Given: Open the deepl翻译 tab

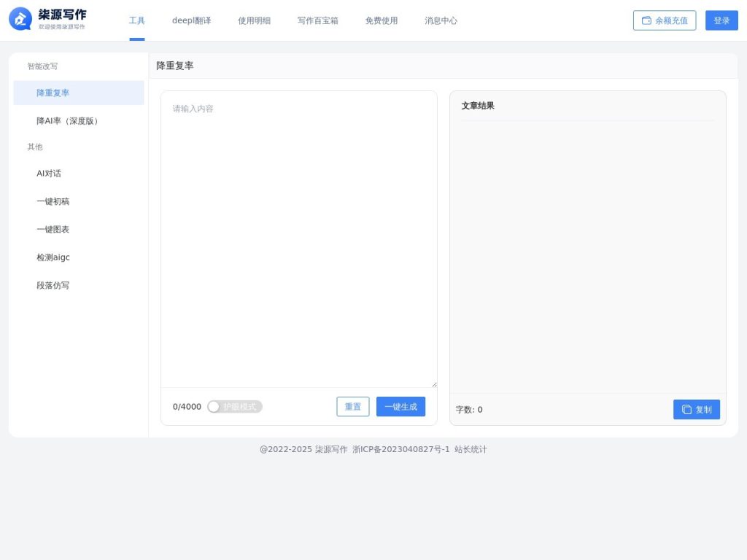Looking at the screenshot, I should (192, 20).
